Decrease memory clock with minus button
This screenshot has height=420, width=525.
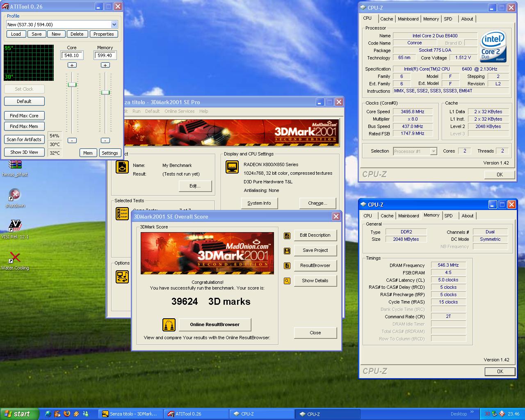tap(105, 140)
